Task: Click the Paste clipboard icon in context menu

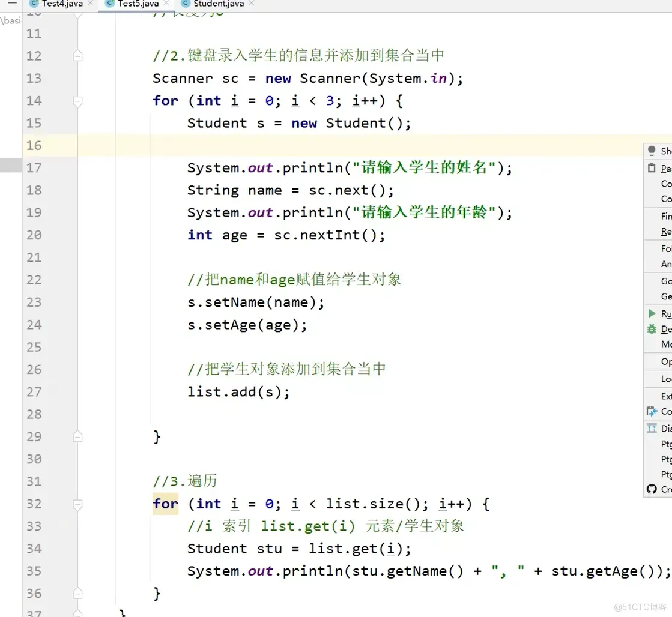Action: point(652,168)
